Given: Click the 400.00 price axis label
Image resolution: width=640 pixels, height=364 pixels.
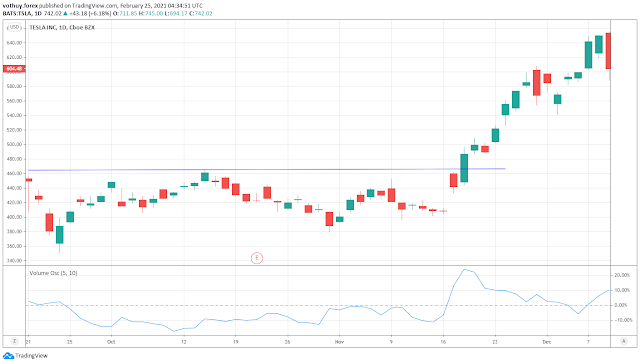Looking at the screenshot, I should [x=14, y=217].
